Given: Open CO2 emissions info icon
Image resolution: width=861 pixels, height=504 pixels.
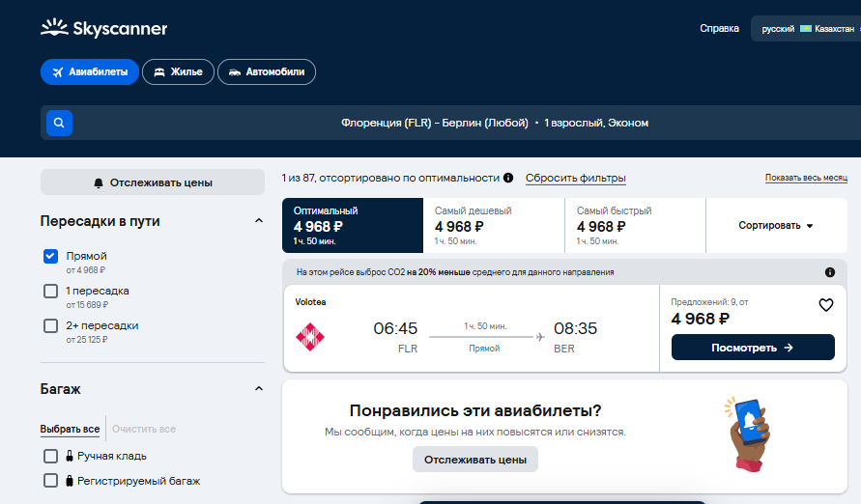Looking at the screenshot, I should click(830, 272).
